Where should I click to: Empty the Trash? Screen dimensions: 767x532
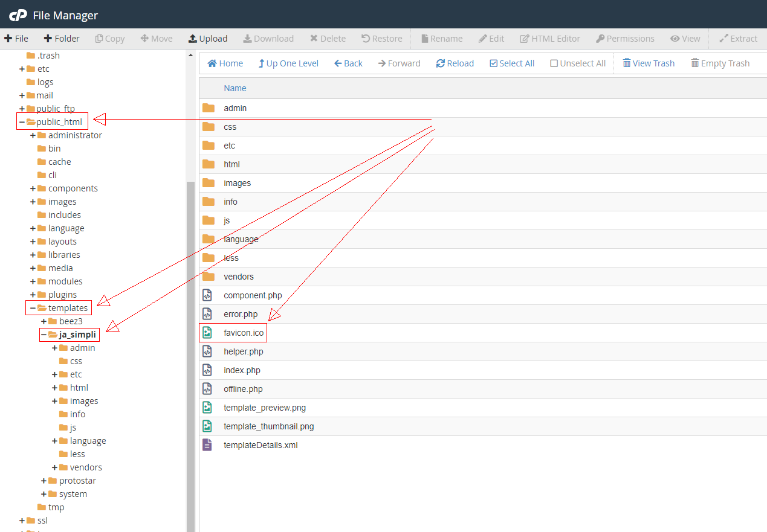point(720,63)
